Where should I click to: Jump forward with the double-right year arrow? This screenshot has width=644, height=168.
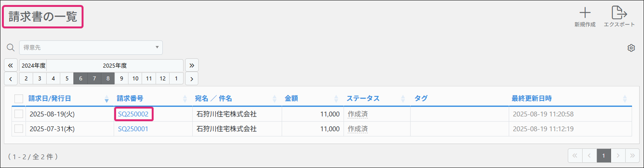coord(192,66)
